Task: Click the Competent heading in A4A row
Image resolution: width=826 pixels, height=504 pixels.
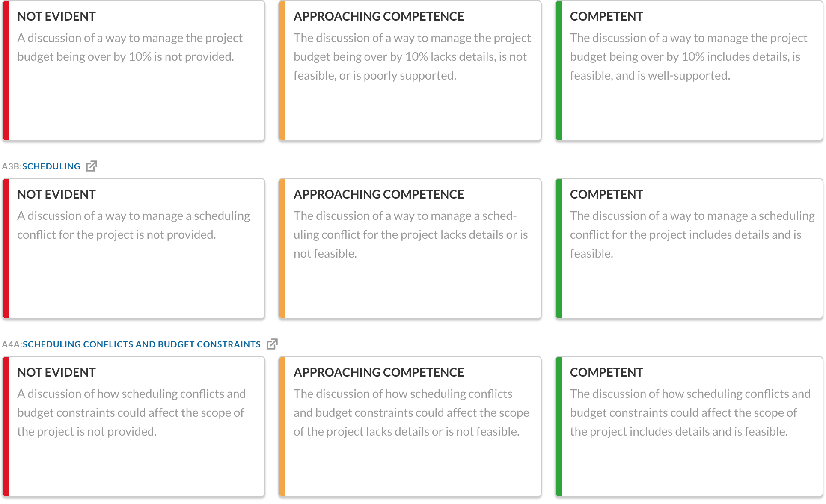Action: point(606,372)
